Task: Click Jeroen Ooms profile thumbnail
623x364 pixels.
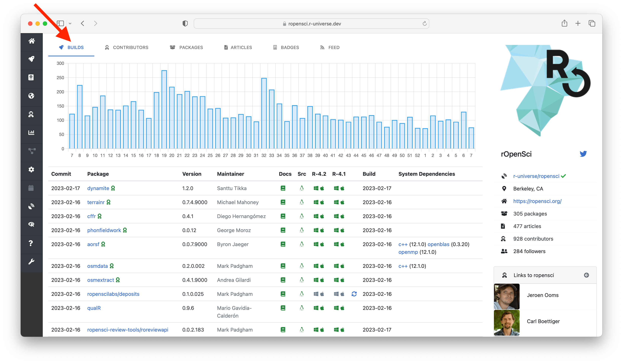Action: click(507, 297)
